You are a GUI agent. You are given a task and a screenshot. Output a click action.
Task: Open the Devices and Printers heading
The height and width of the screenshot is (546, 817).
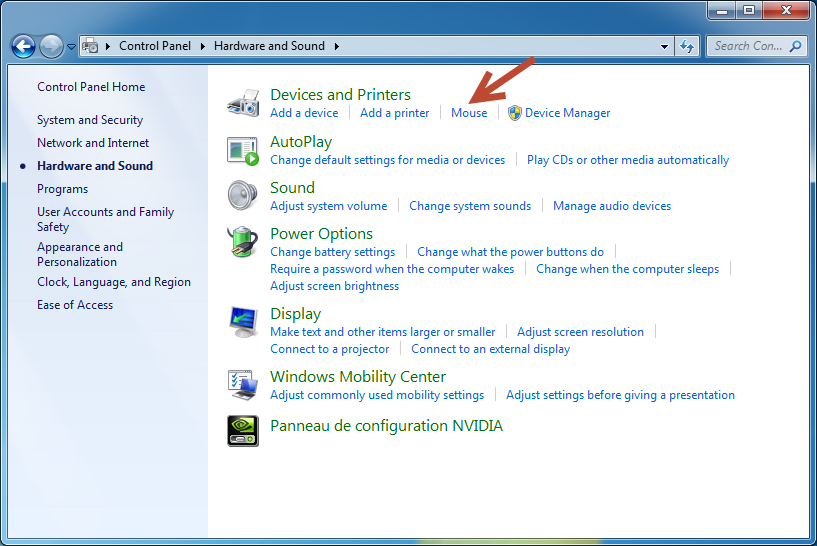pyautogui.click(x=340, y=94)
